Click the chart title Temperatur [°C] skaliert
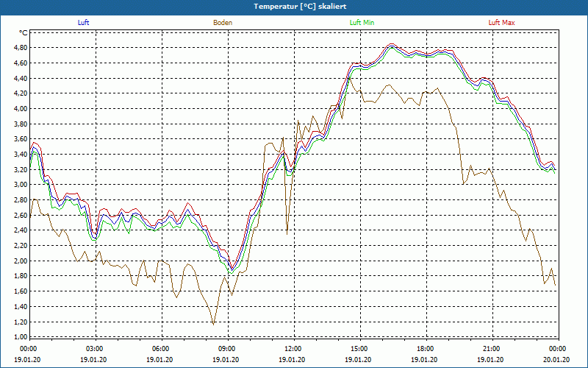The image size is (588, 368). point(300,7)
